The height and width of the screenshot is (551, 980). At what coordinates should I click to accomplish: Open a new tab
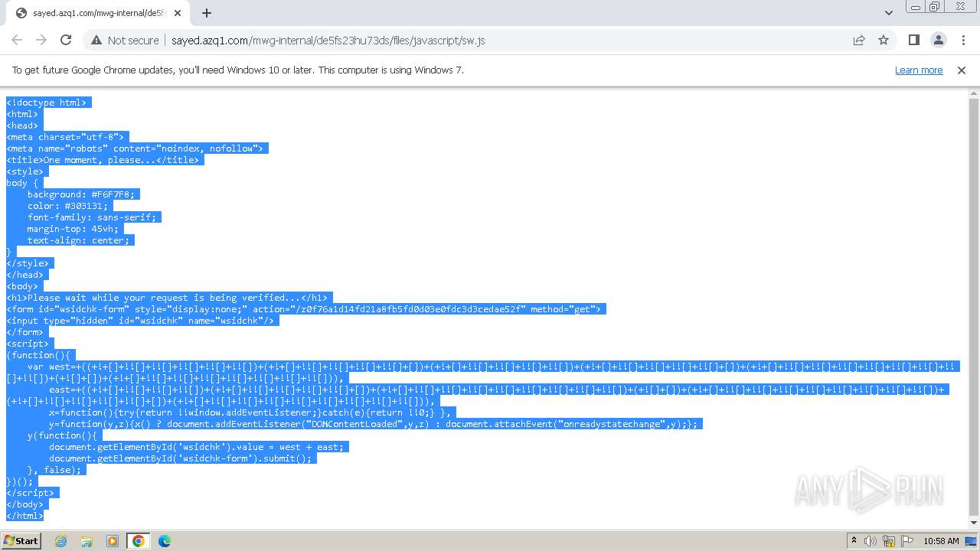[x=207, y=13]
